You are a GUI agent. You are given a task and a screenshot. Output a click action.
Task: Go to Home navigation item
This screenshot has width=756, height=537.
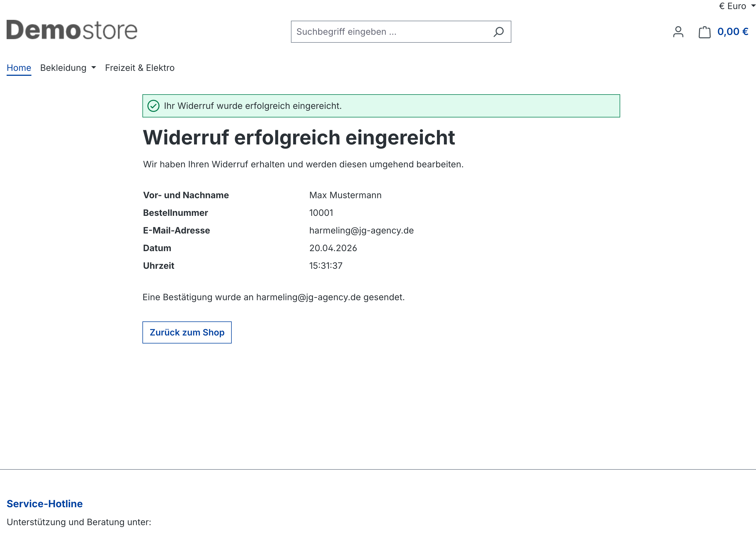[19, 68]
